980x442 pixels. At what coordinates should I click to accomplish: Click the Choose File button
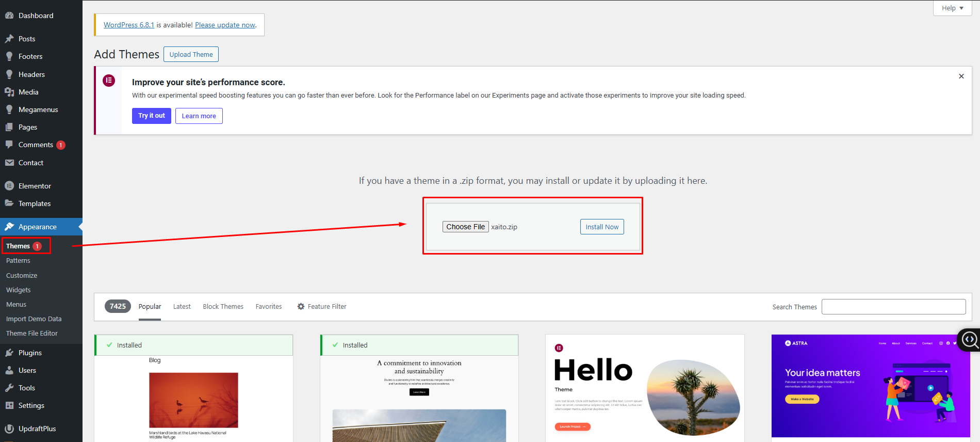coord(465,227)
